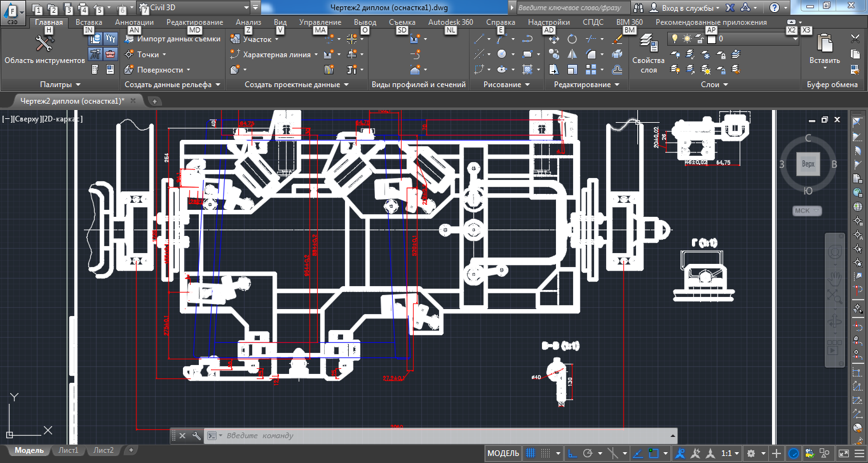Click the help question mark icon
868x463 pixels.
[x=774, y=8]
